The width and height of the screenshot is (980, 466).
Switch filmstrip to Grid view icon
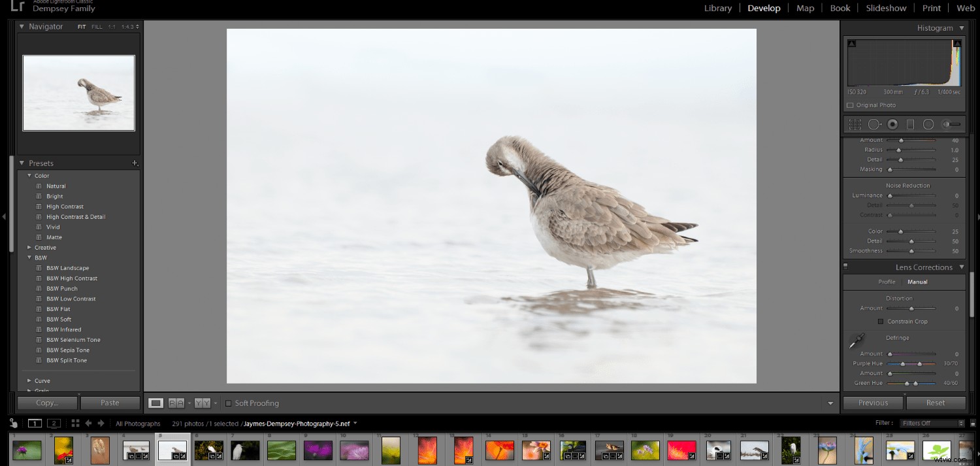pyautogui.click(x=75, y=424)
